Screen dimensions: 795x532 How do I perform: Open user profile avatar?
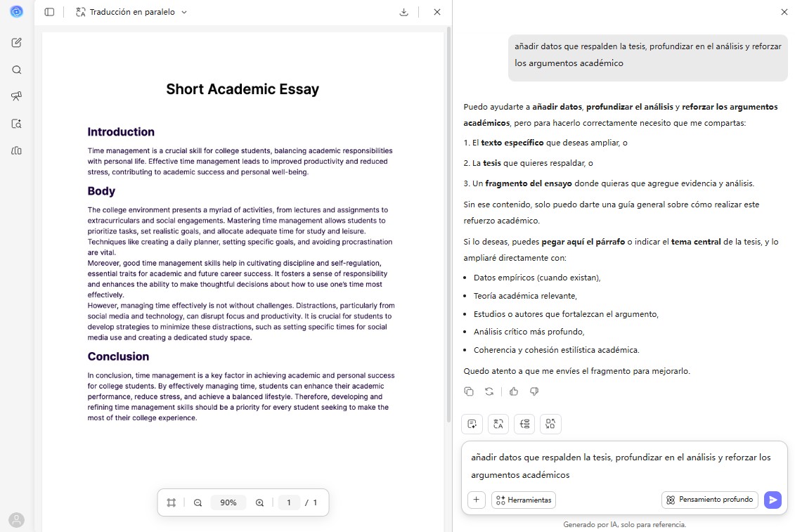(16, 520)
